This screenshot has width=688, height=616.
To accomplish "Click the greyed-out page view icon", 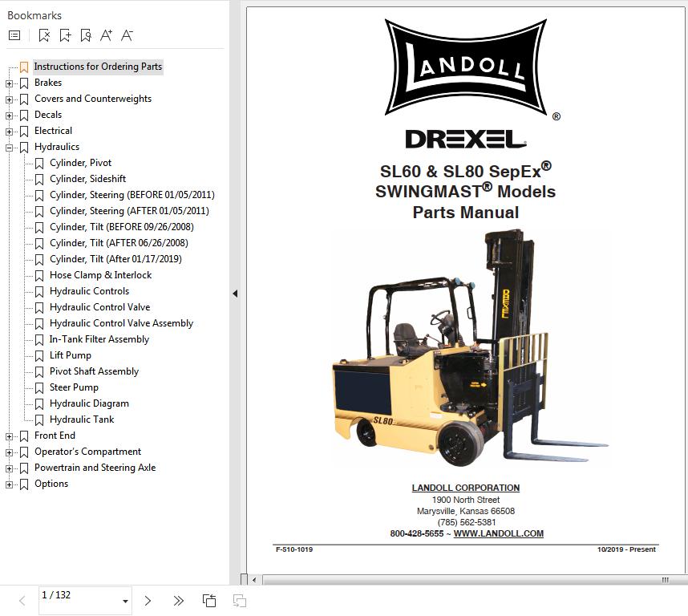I will tap(240, 601).
